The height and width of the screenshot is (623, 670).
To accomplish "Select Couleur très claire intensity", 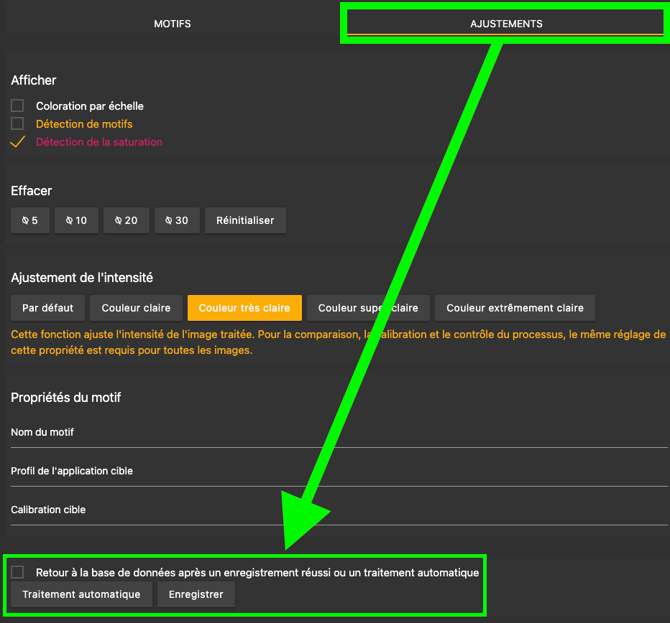I will [244, 308].
